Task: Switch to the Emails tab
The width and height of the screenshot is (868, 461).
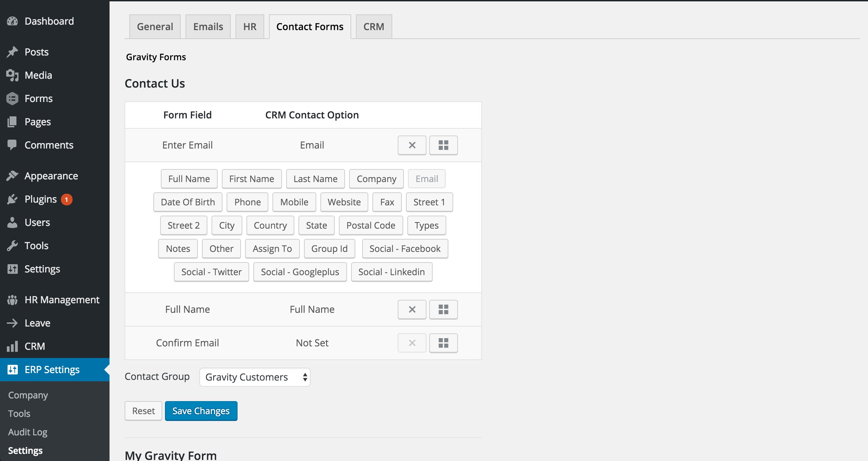Action: point(208,27)
